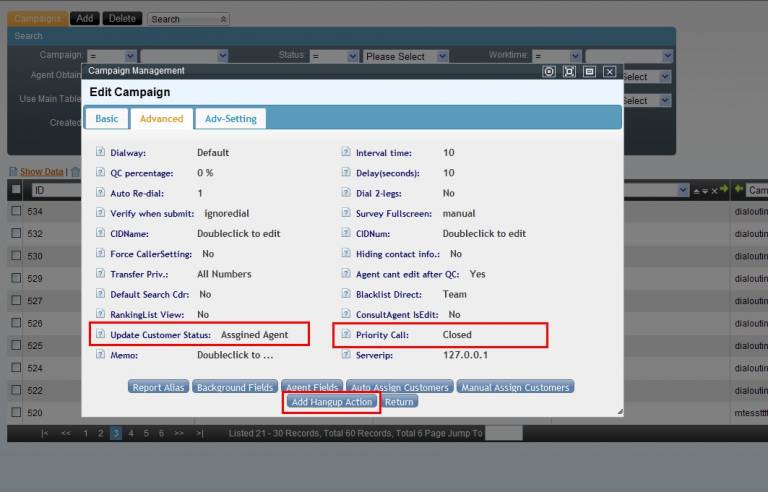Click the Jump To page input field
Viewport: 768px width, 492px height.
tap(503, 433)
